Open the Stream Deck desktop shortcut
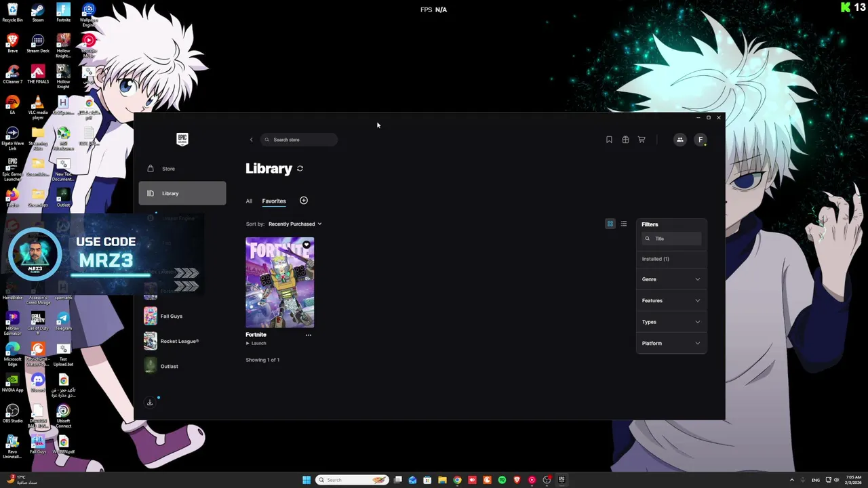This screenshot has height=488, width=868. tap(38, 43)
